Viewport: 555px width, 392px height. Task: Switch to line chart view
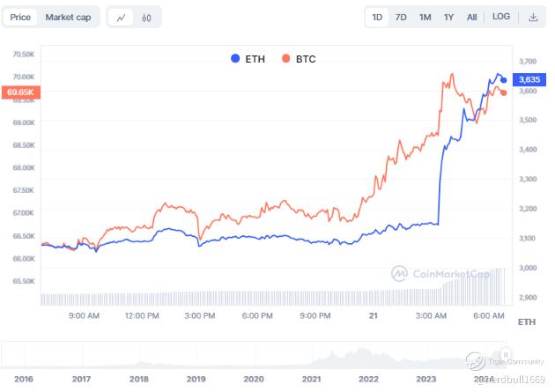[x=121, y=17]
